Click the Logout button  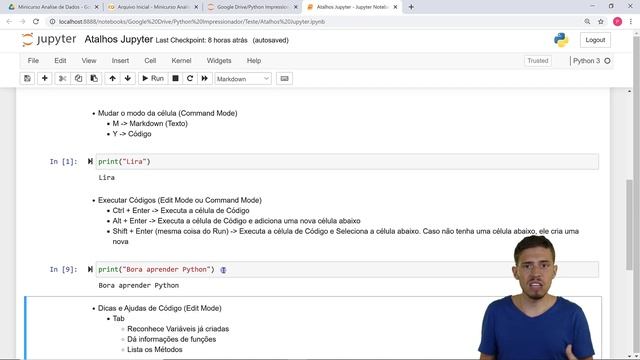point(595,40)
